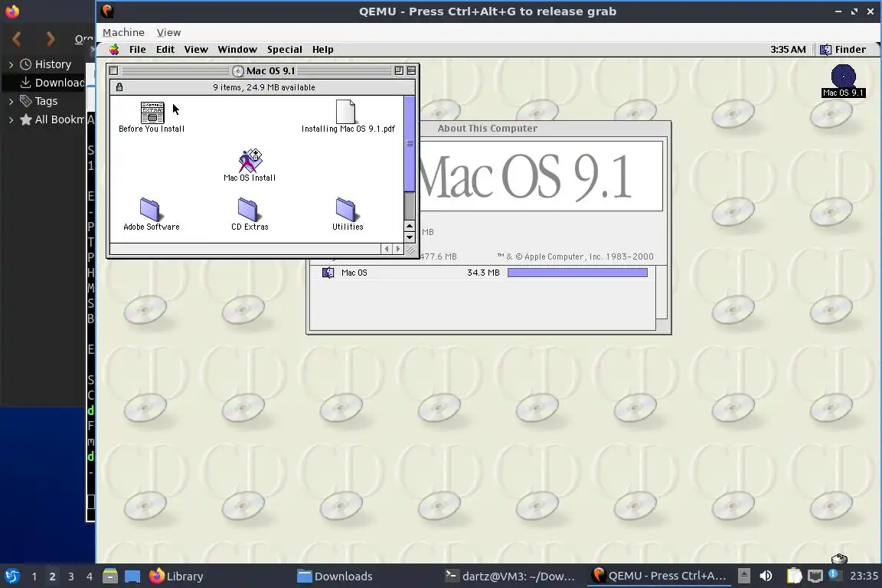The image size is (882, 588).
Task: Click the Trash icon on desktop
Action: [x=838, y=559]
